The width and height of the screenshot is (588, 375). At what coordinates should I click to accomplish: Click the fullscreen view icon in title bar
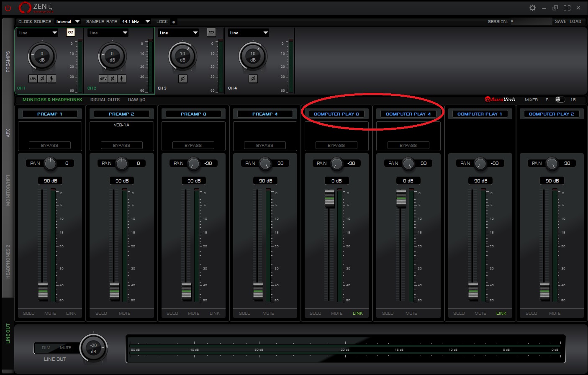click(567, 8)
